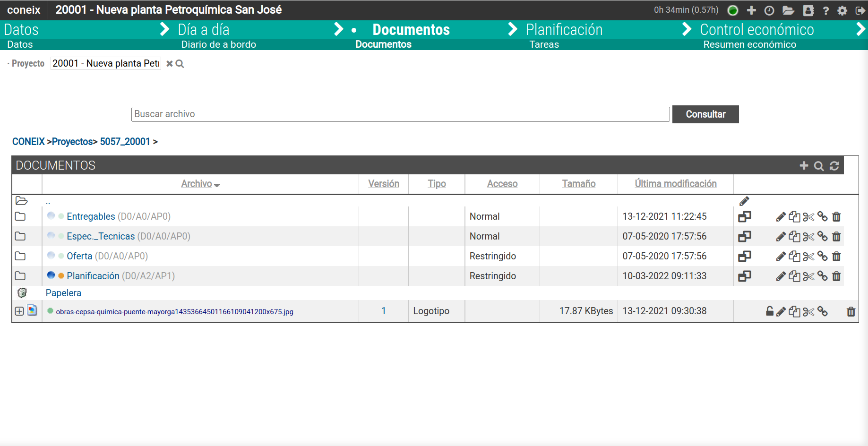Expand Datos menu chevron
The width and height of the screenshot is (868, 446).
pos(164,29)
